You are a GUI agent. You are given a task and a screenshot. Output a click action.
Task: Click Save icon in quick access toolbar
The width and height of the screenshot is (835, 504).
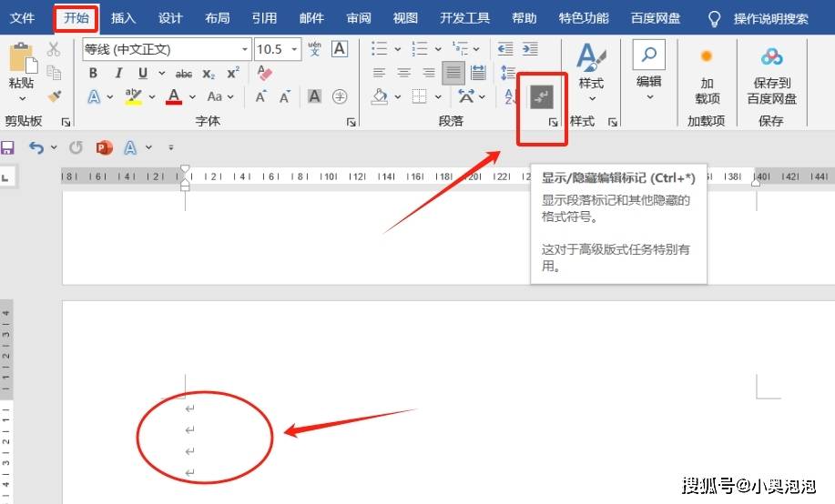(7, 147)
